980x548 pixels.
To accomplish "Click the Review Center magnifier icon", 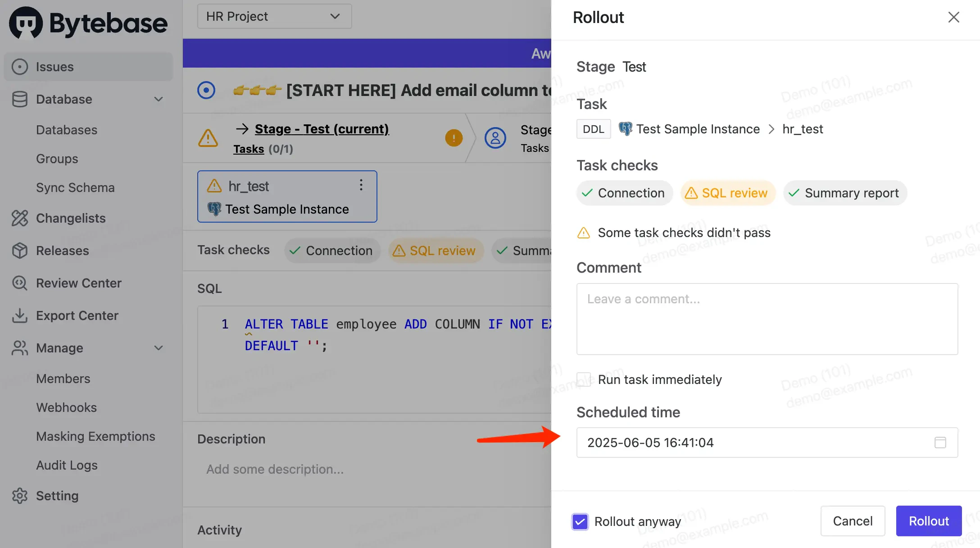I will (x=19, y=283).
